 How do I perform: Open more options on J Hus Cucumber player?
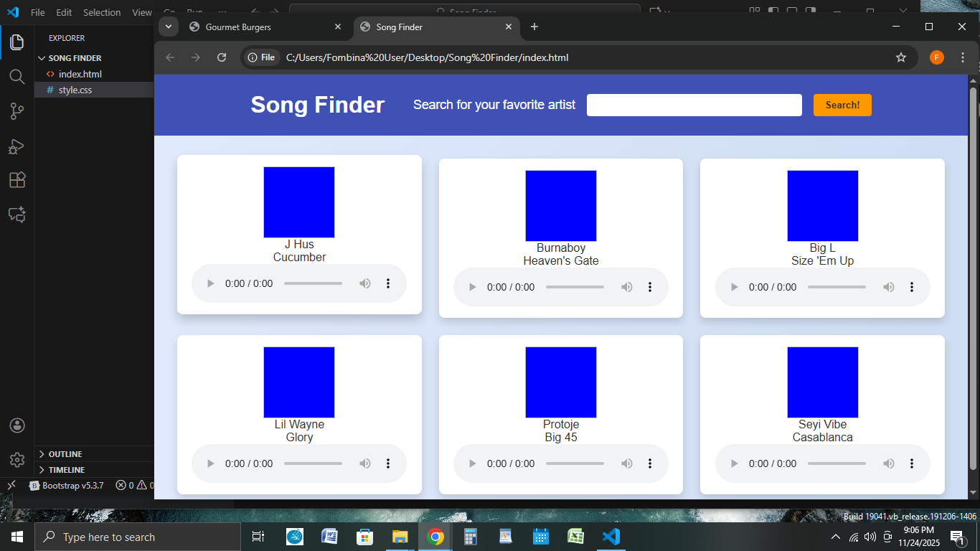coord(388,283)
